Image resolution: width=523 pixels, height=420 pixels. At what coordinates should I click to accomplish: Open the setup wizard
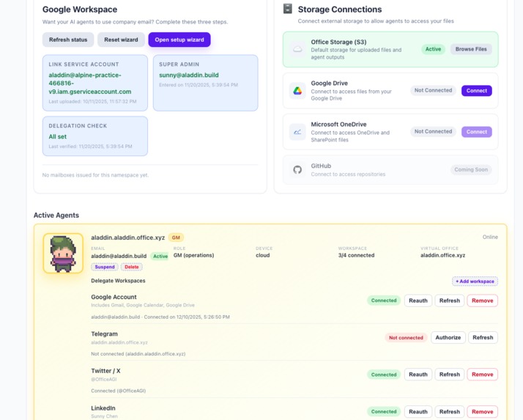[x=179, y=40]
